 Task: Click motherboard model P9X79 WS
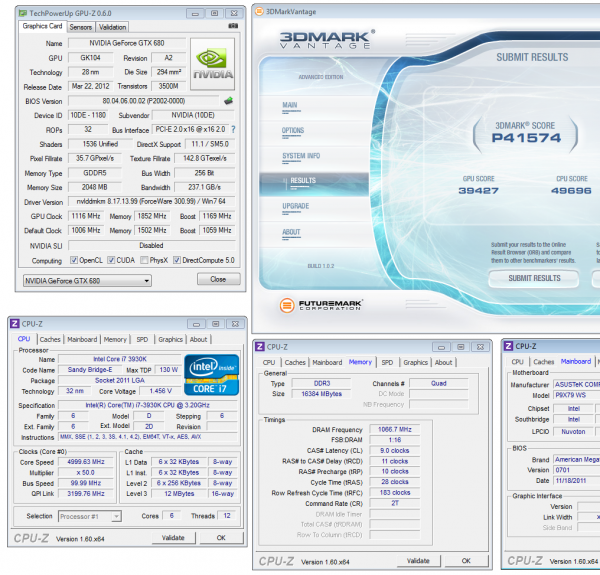pos(572,395)
